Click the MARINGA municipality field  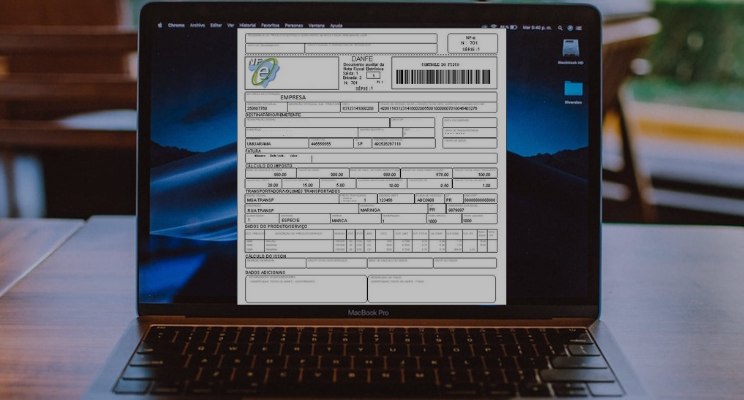(393, 209)
